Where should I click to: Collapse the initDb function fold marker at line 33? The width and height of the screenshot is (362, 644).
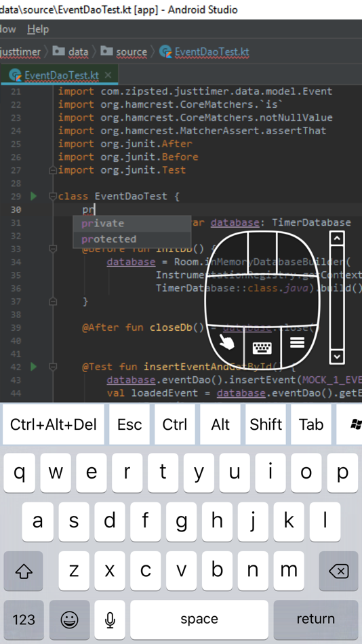click(53, 249)
